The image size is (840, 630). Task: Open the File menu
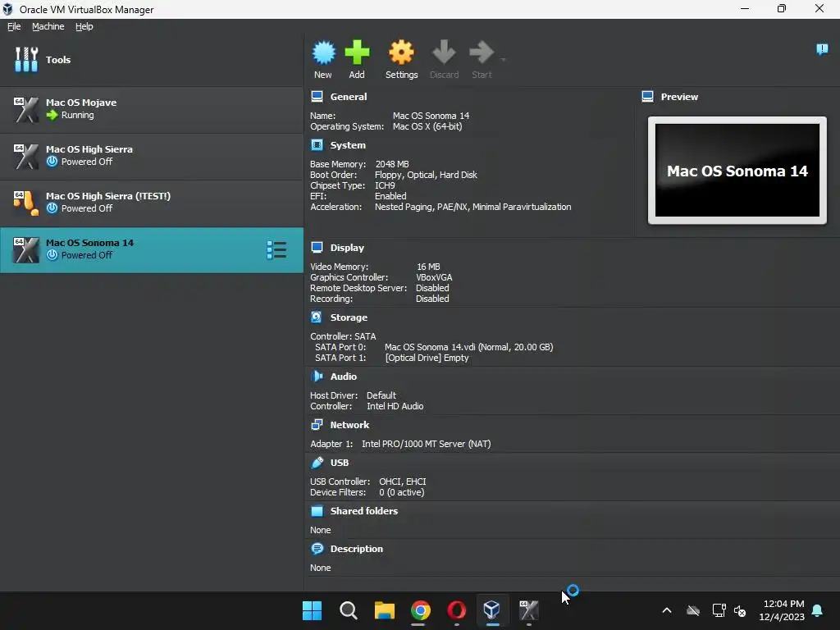[x=14, y=26]
